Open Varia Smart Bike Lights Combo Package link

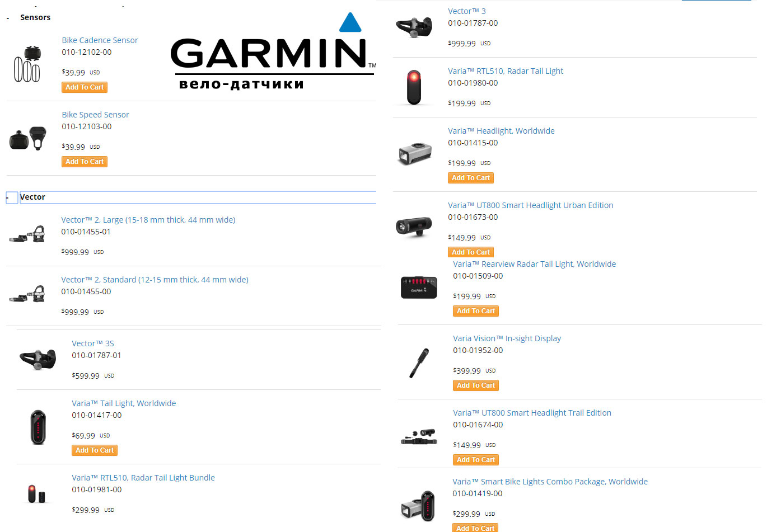coord(550,482)
